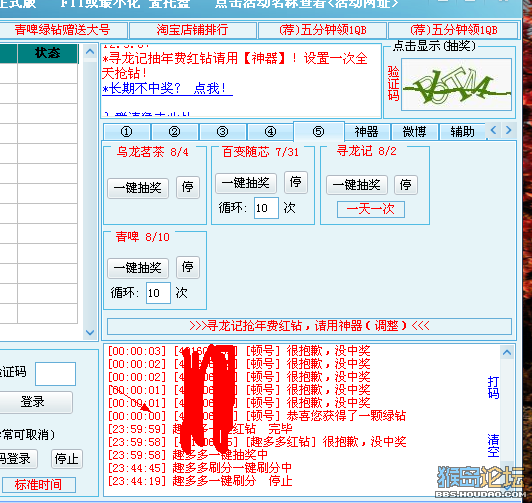Viewport: 532px width, 503px height.
Task: Focus the 青啤 loop count field
Action: (x=158, y=293)
